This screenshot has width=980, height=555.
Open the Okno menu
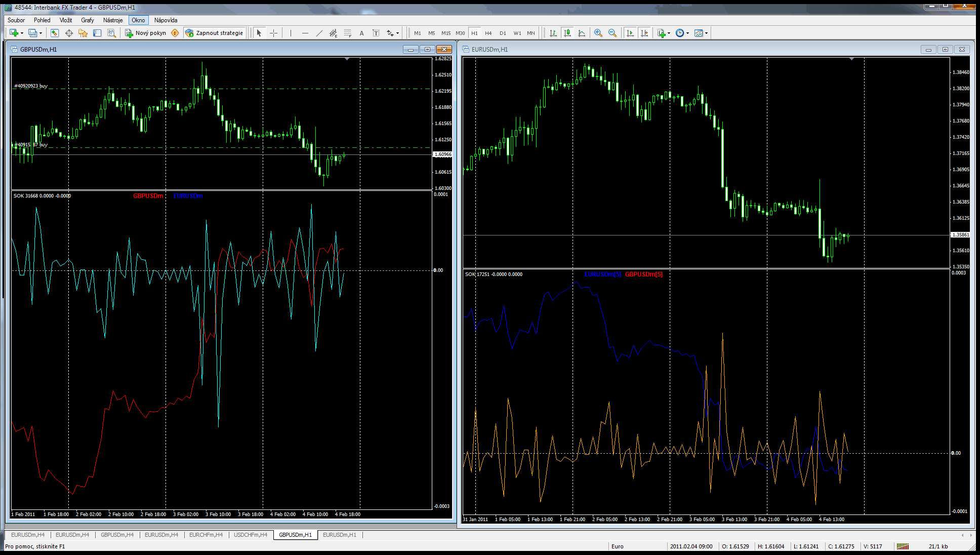click(x=138, y=20)
